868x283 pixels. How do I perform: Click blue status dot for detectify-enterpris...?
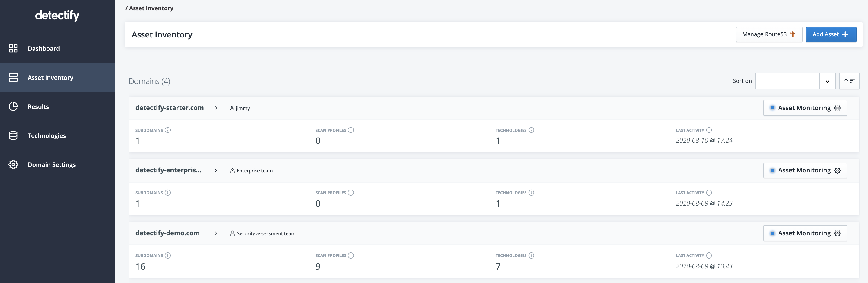click(772, 171)
